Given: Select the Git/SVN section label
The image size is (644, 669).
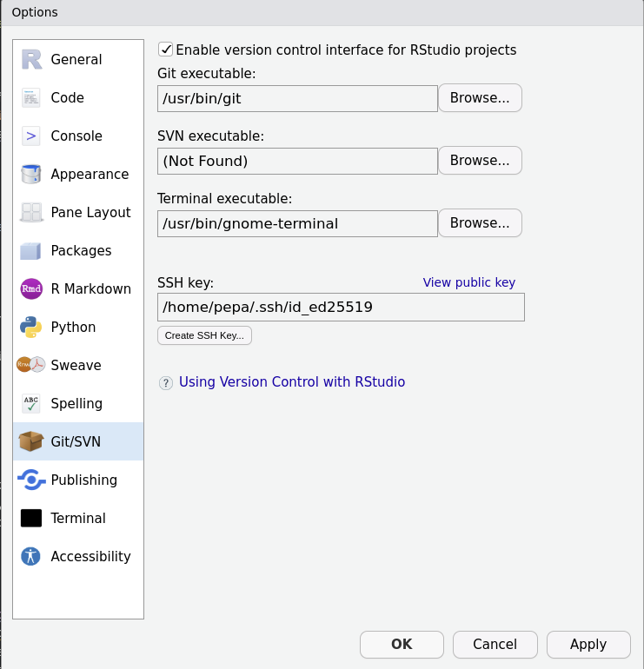Looking at the screenshot, I should (x=76, y=441).
